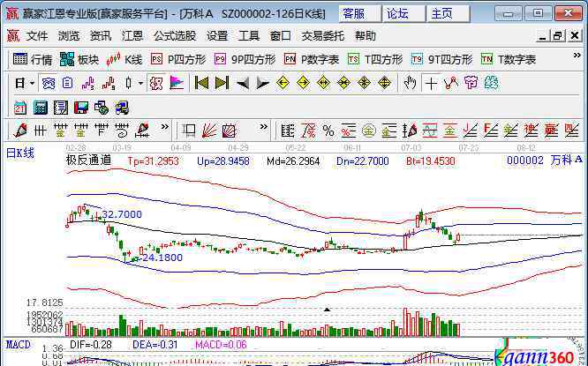Click the square box tool icon
This screenshot has height=366, width=588.
[x=189, y=131]
